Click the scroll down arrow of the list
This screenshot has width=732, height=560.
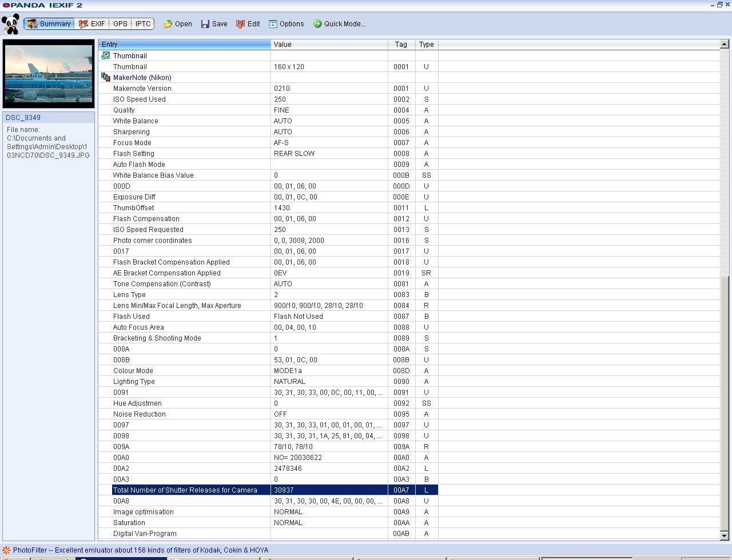click(x=724, y=535)
